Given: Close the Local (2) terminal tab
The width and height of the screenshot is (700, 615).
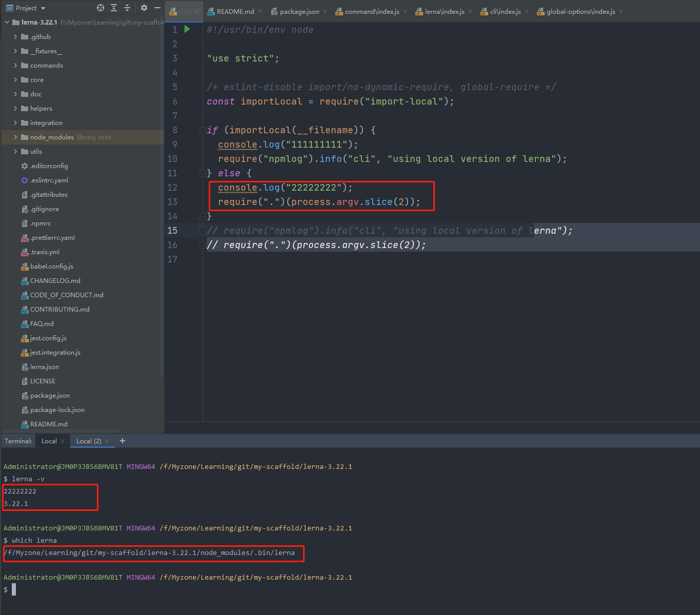Looking at the screenshot, I should pos(107,441).
